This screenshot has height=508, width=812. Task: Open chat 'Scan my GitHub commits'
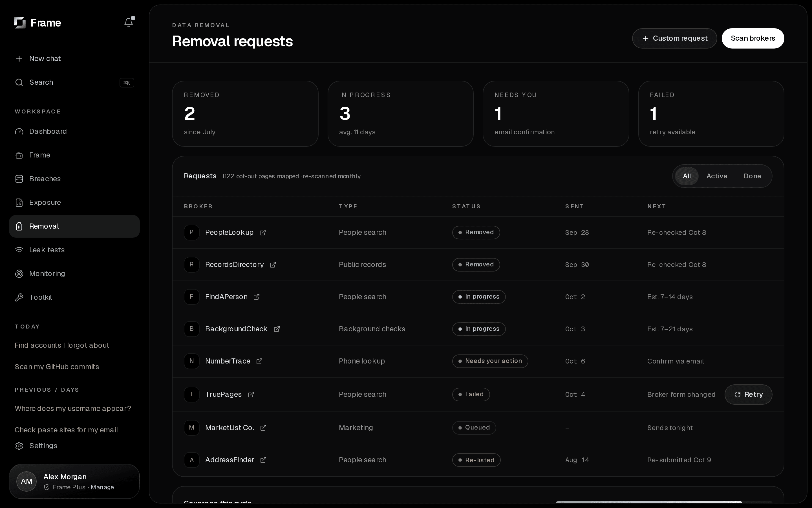pyautogui.click(x=57, y=367)
